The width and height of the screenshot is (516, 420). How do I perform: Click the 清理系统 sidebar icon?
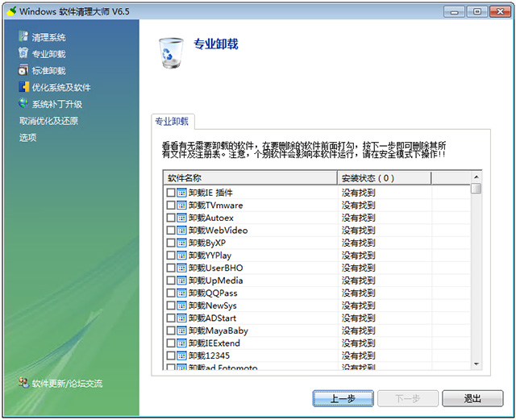point(23,36)
